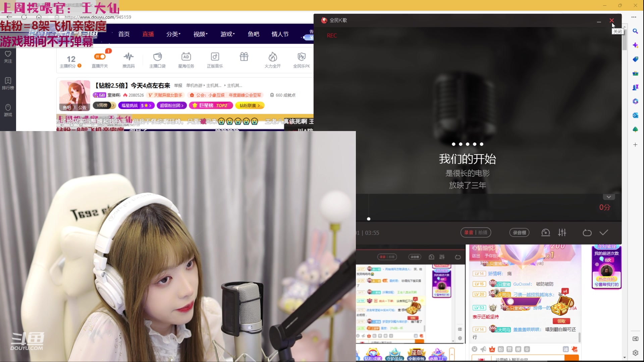Open the 星海任务 tasks panel
The height and width of the screenshot is (362, 644).
[x=186, y=60]
